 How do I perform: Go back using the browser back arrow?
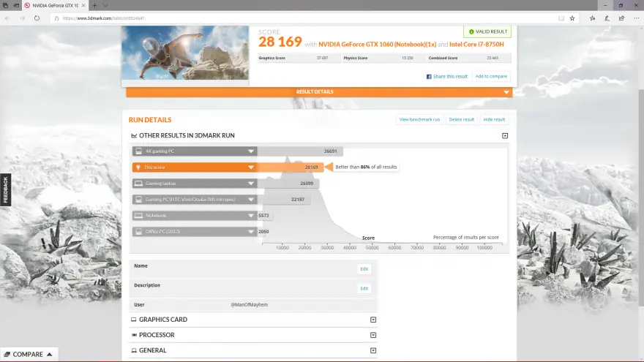7,18
